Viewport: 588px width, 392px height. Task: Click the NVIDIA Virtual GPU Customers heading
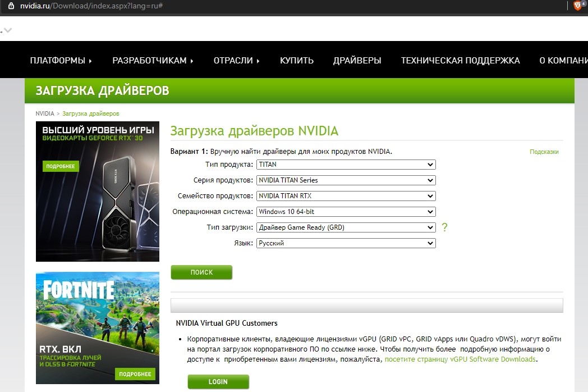(227, 323)
